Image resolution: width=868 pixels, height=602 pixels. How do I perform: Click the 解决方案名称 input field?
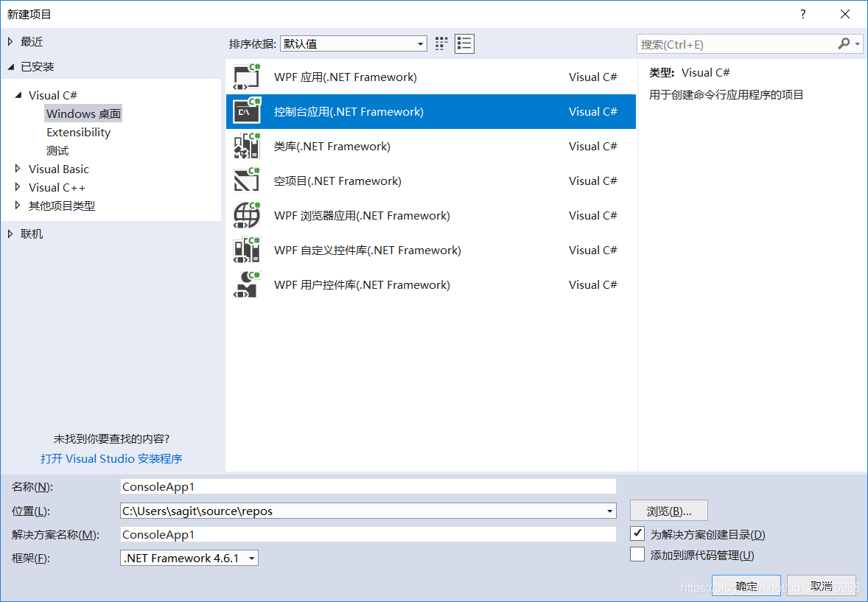[368, 534]
